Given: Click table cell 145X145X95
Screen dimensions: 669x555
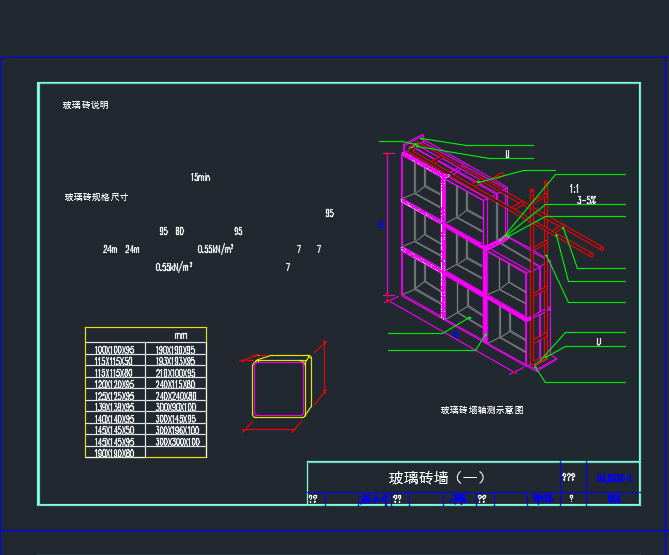Looking at the screenshot, I should 114,442.
